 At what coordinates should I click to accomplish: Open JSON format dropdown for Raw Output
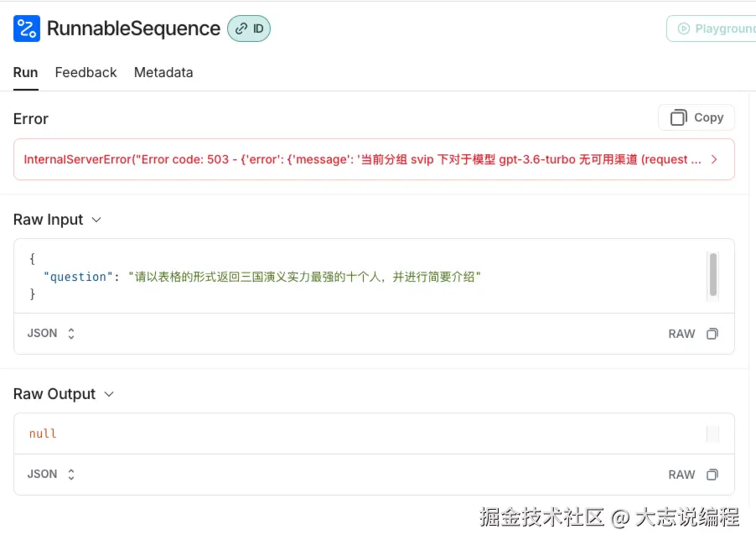coord(51,475)
